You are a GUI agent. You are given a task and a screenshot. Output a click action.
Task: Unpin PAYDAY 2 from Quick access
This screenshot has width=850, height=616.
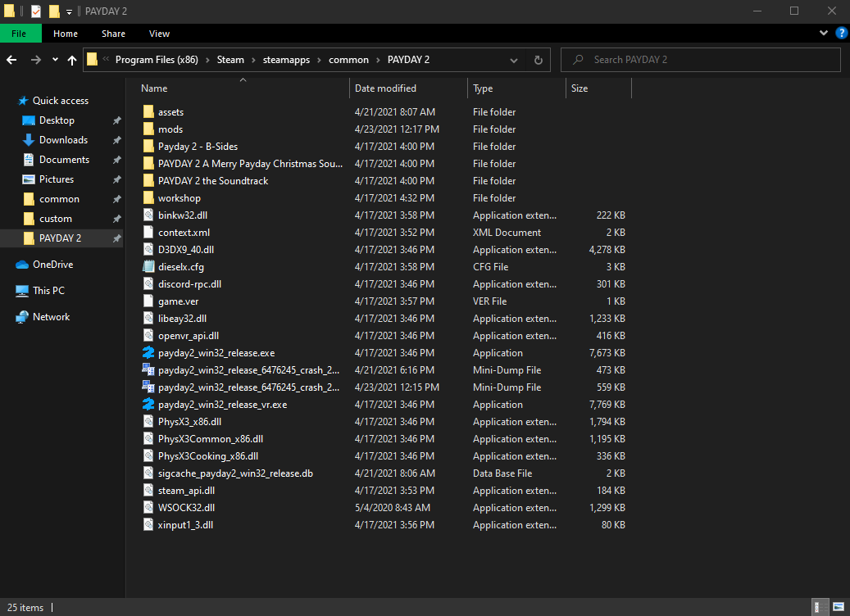click(116, 238)
